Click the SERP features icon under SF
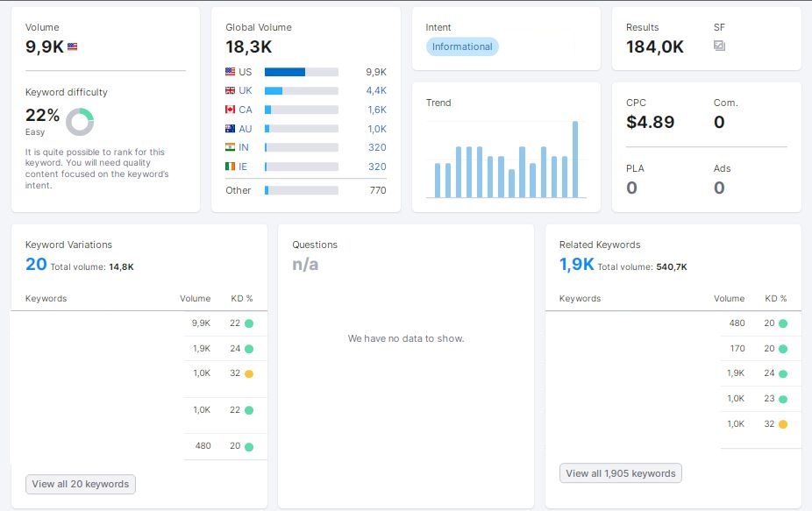This screenshot has width=812, height=511. pos(719,46)
